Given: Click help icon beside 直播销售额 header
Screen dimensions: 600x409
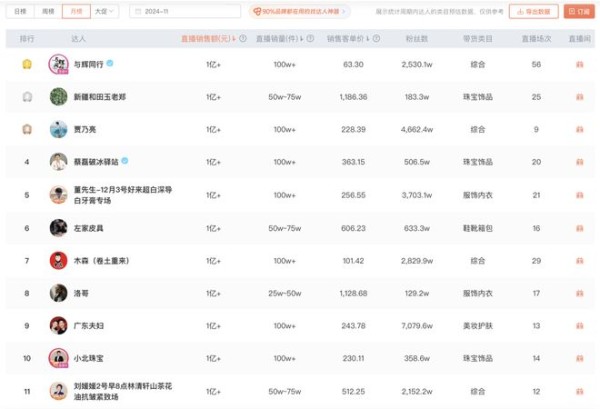Looking at the screenshot, I should tap(243, 39).
